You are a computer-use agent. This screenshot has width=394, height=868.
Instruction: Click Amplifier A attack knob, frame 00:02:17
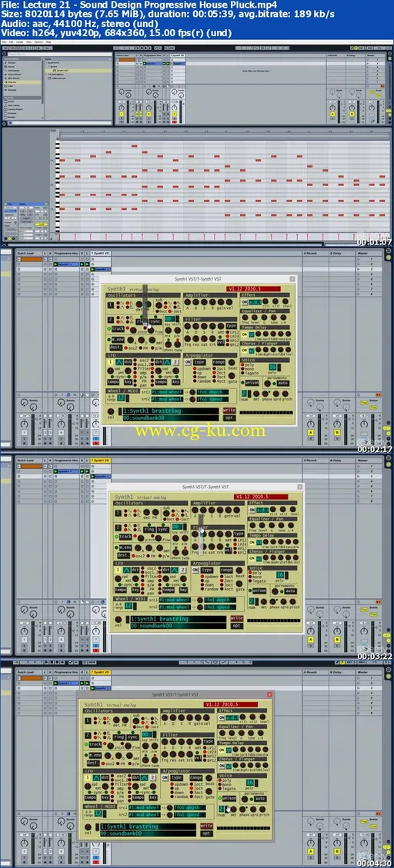188,301
